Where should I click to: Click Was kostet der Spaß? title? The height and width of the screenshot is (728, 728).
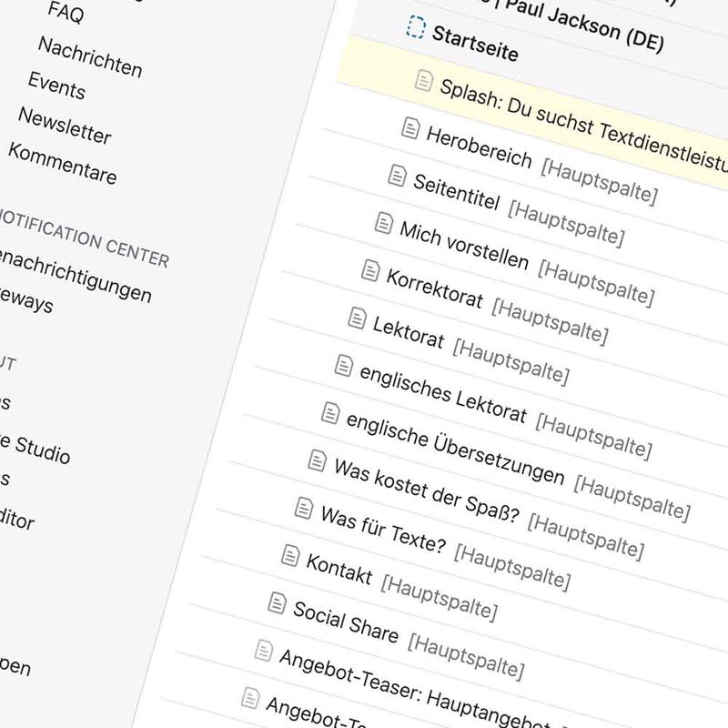[426, 491]
